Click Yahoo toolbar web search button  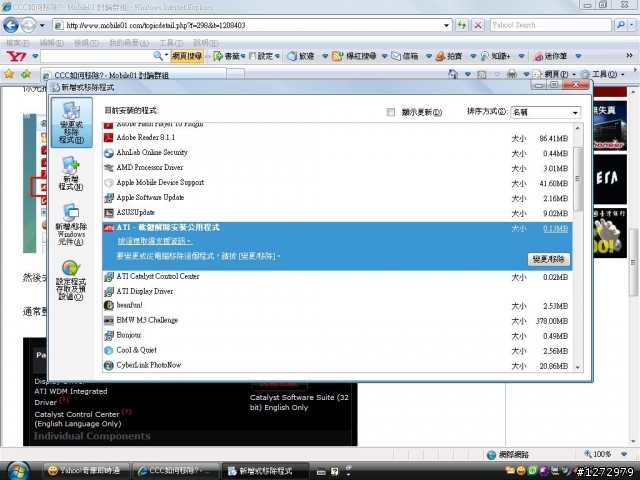click(x=187, y=56)
